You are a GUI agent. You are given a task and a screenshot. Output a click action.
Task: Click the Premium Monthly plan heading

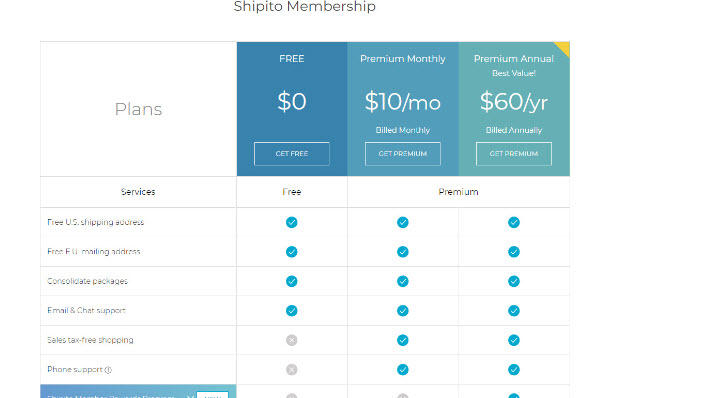tap(402, 59)
